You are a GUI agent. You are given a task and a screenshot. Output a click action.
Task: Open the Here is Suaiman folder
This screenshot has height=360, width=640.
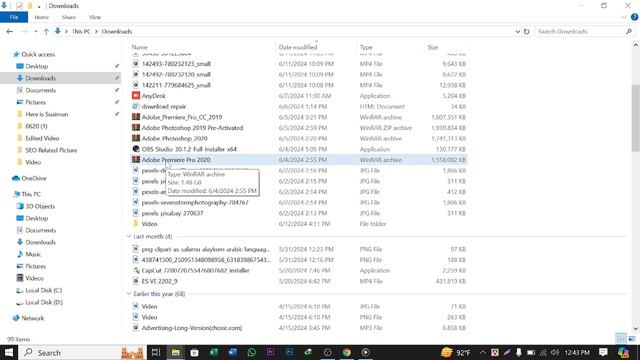click(x=47, y=114)
